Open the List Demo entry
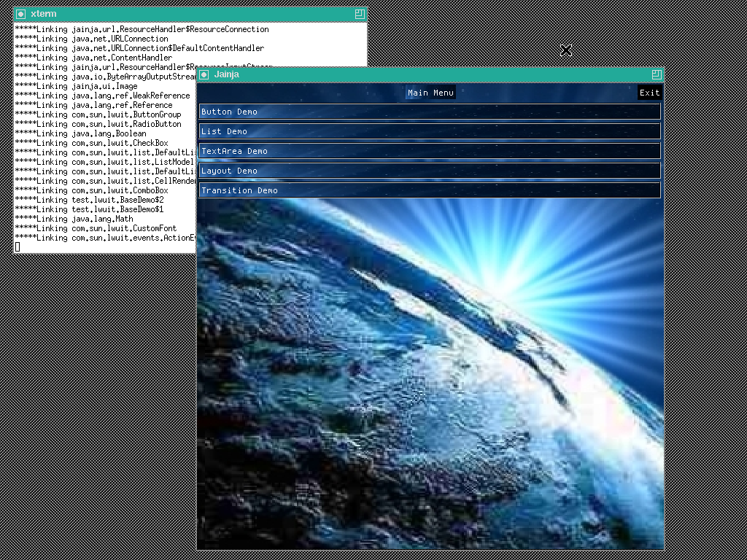 (x=430, y=131)
